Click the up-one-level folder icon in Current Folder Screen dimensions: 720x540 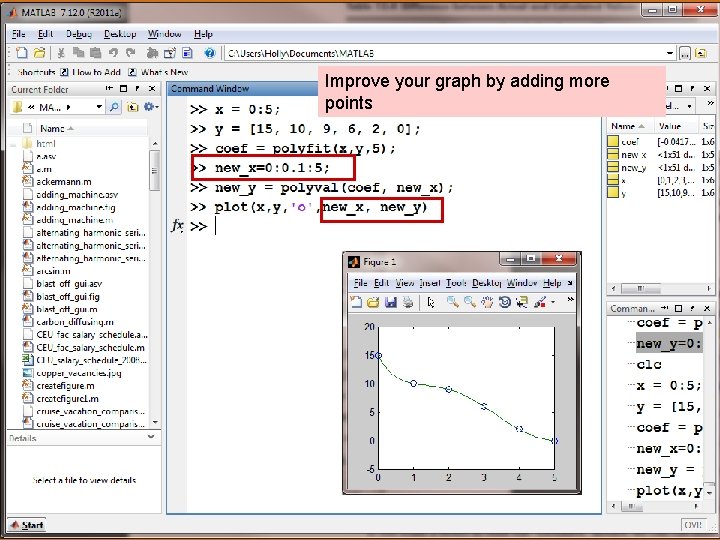[132, 107]
